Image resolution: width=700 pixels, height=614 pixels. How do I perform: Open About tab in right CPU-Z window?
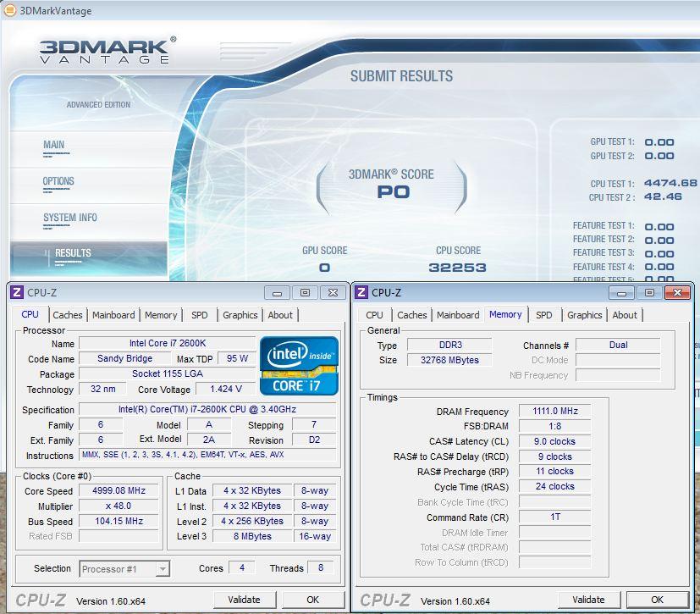(625, 315)
